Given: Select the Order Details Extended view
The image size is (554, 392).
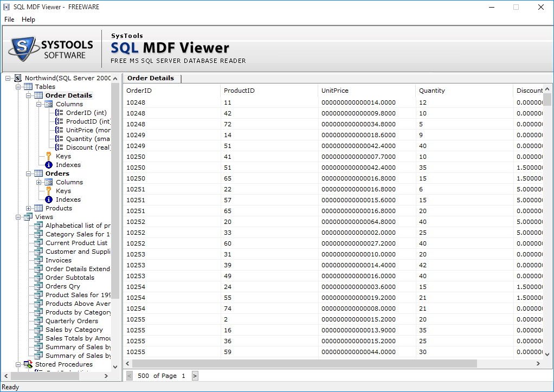Looking at the screenshot, I should pyautogui.click(x=78, y=269).
